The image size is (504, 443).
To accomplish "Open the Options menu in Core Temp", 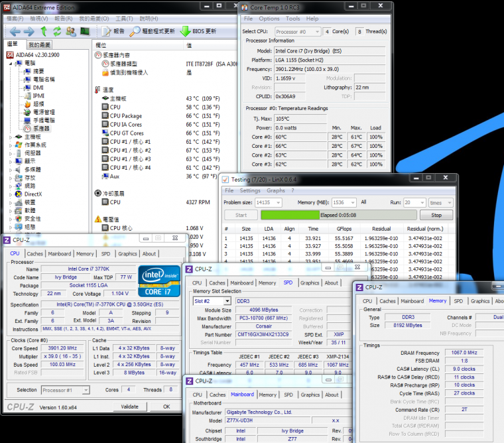I will click(x=269, y=19).
